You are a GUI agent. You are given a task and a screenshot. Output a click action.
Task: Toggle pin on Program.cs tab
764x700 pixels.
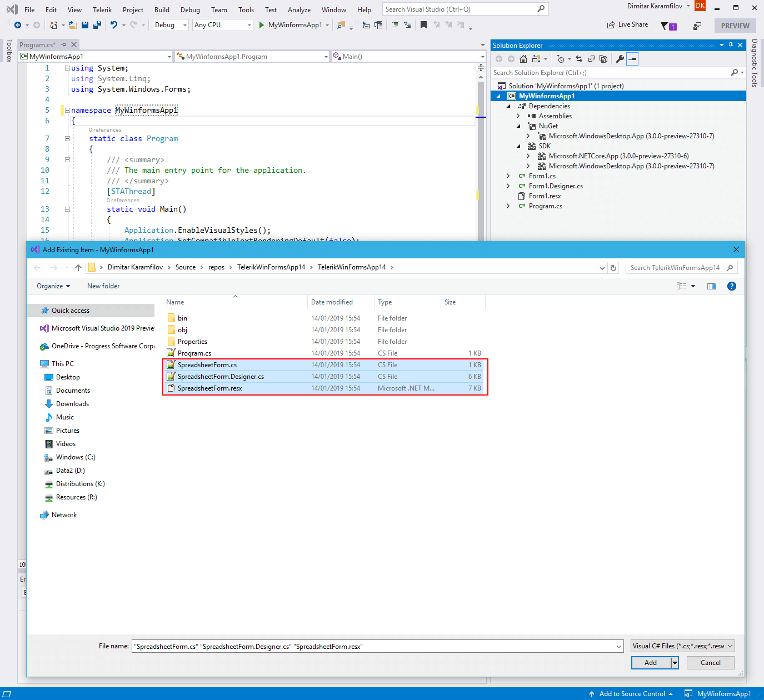pos(64,44)
